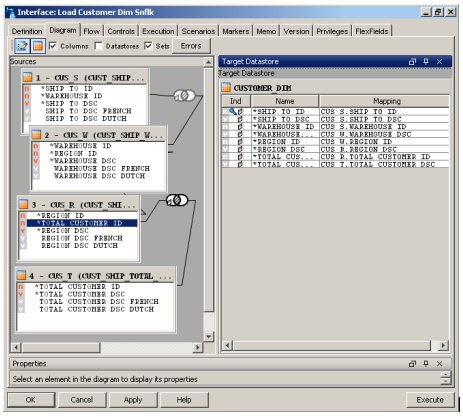Click the CUS_W datastore table icon
Screen dimensions: 463x416
(36, 135)
